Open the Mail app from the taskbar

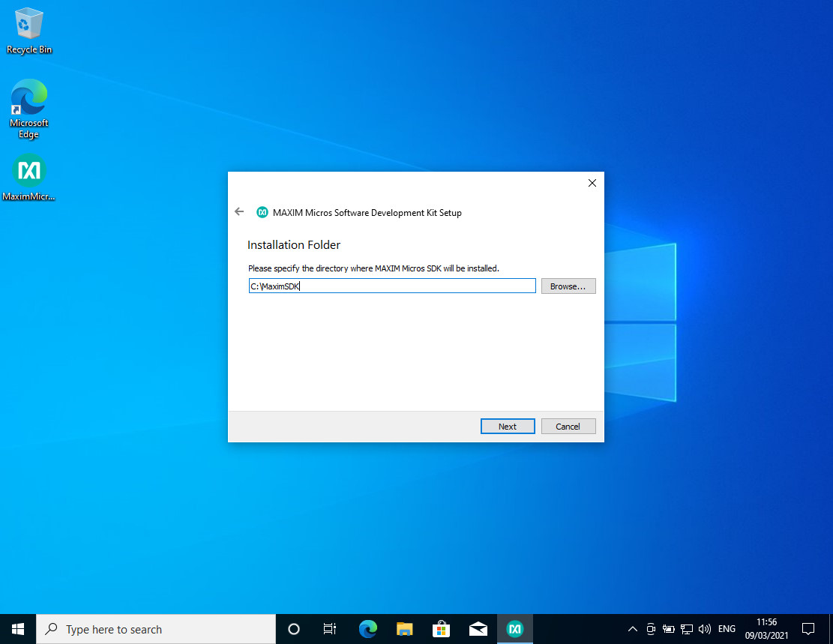[478, 629]
